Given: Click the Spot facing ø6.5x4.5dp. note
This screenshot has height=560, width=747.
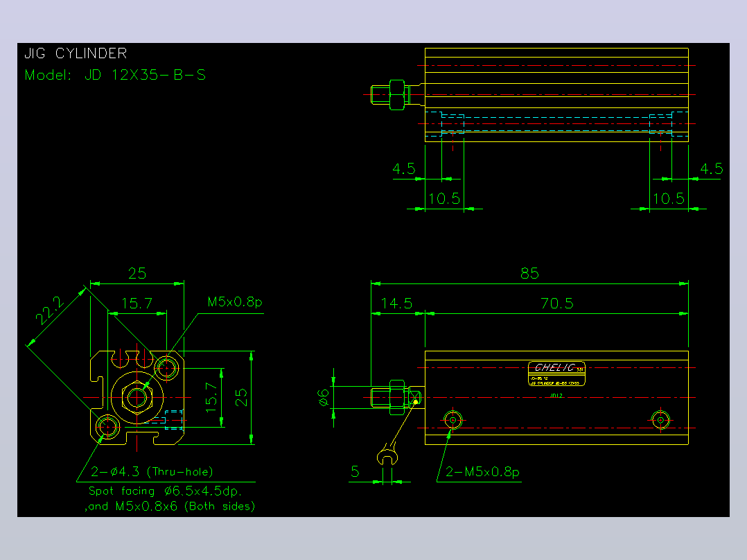Looking at the screenshot, I should click(x=166, y=491).
